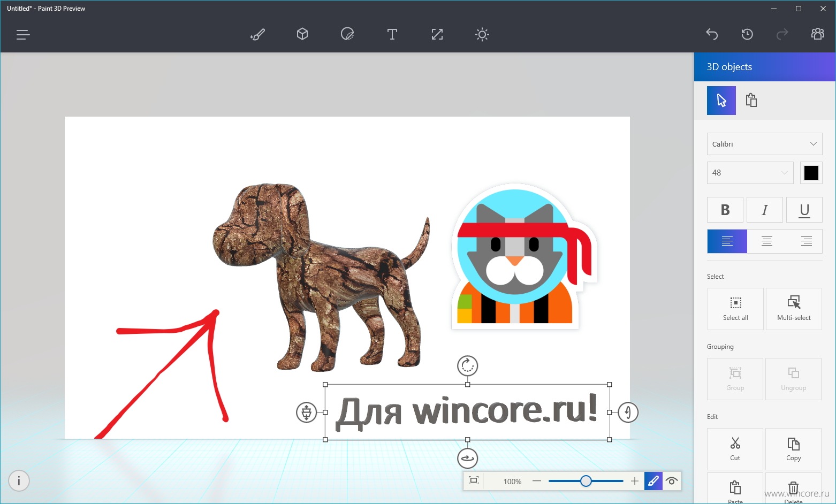Viewport: 836px width, 504px height.
Task: Click the X-axis rotation handle right of text
Action: point(628,413)
